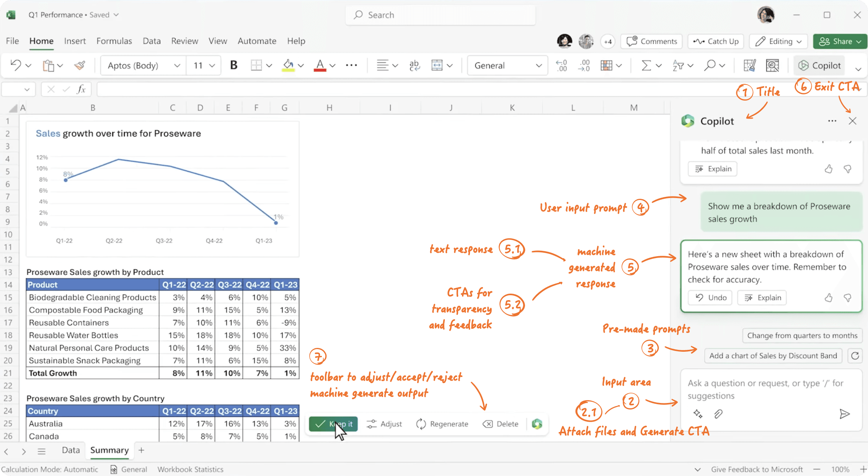Viewport: 868px width, 476px height.
Task: Click the Merge cells icon
Action: tap(437, 65)
